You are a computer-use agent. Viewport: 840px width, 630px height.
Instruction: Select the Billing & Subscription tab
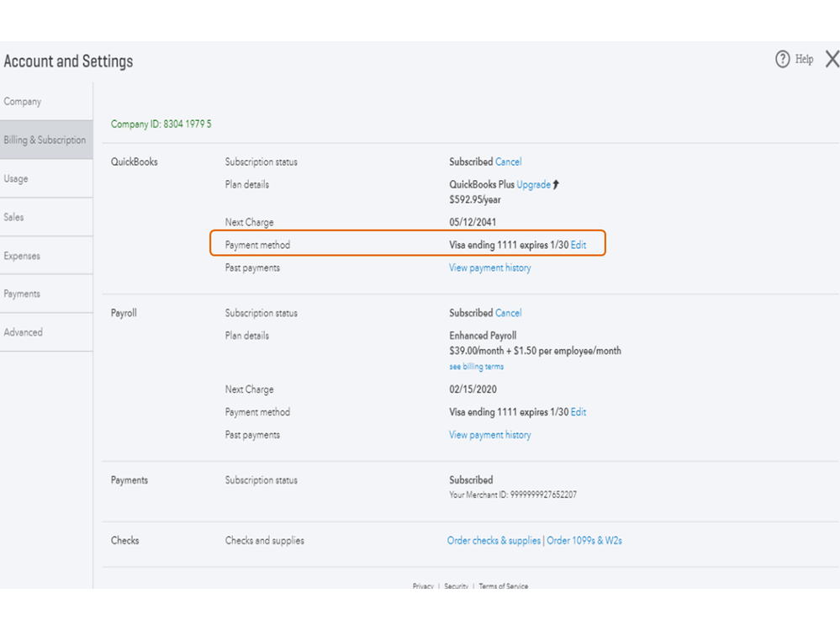click(x=45, y=140)
